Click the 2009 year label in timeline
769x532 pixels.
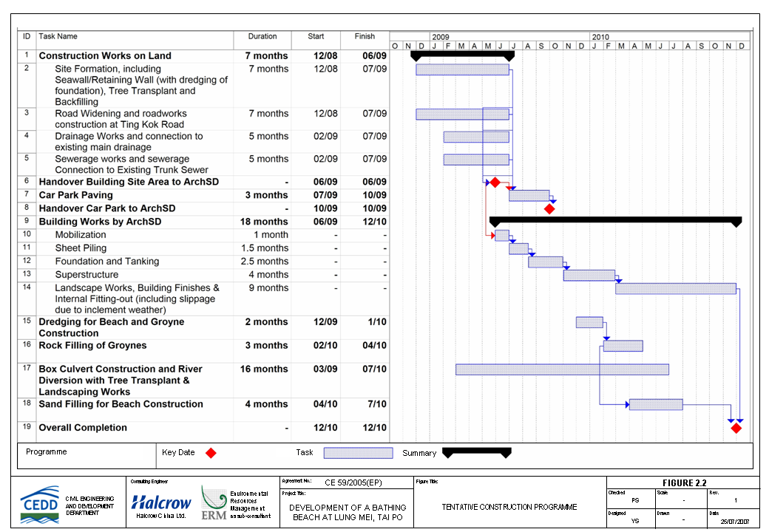coord(441,37)
